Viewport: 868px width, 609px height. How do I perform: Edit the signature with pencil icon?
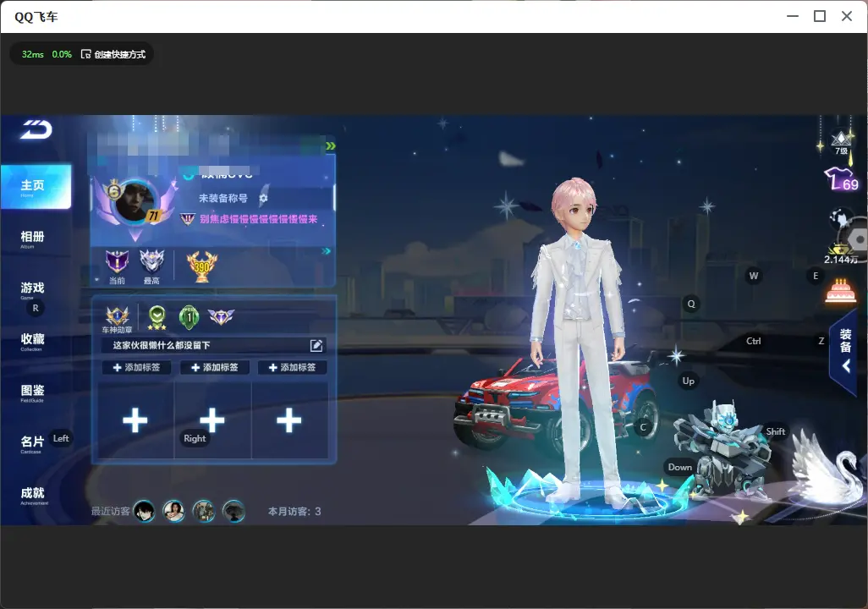[316, 345]
